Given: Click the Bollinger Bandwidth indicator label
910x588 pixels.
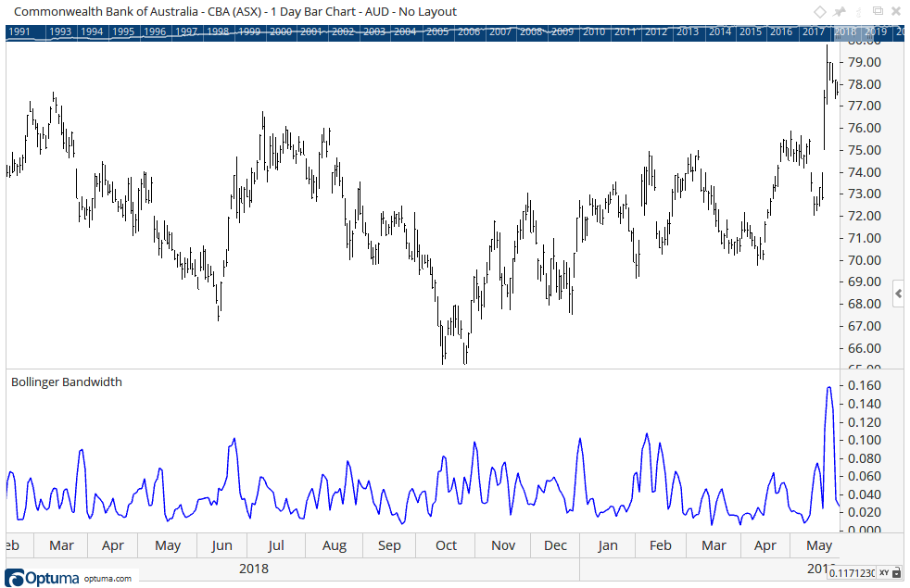Looking at the screenshot, I should pos(67,382).
